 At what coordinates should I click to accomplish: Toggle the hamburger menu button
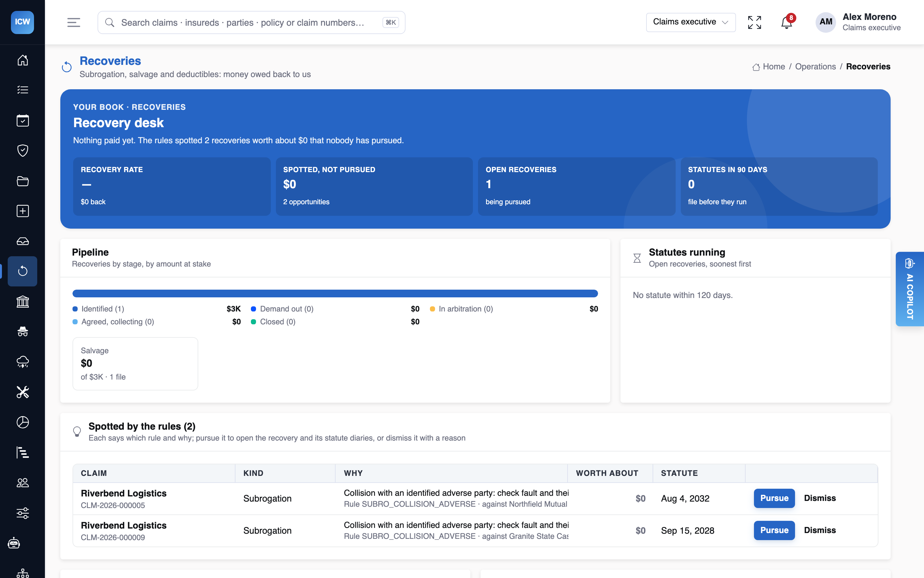pyautogui.click(x=73, y=22)
